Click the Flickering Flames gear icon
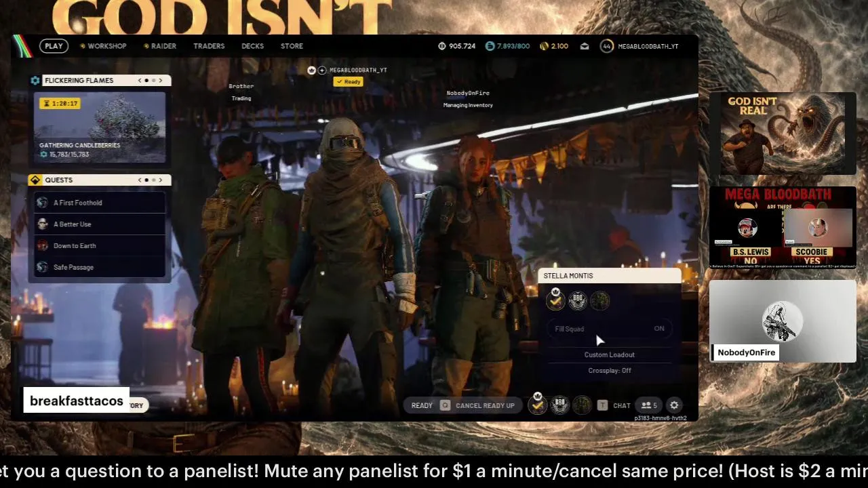868x488 pixels. (35, 80)
